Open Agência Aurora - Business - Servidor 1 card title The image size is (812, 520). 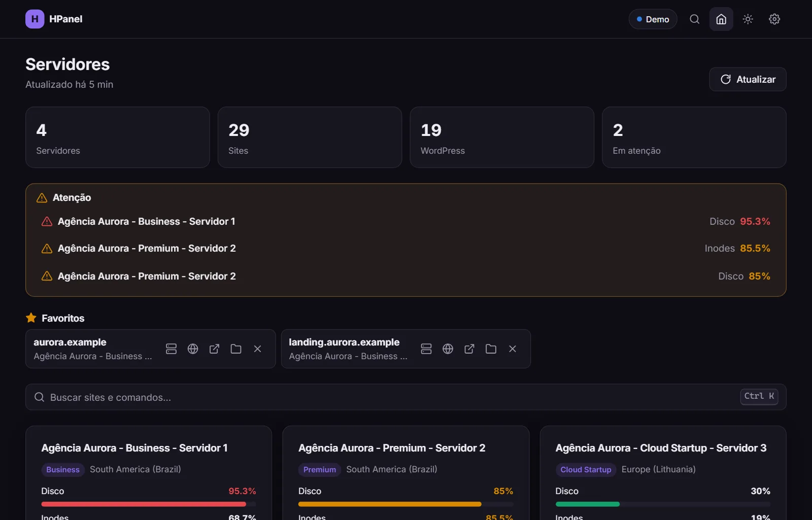tap(134, 448)
